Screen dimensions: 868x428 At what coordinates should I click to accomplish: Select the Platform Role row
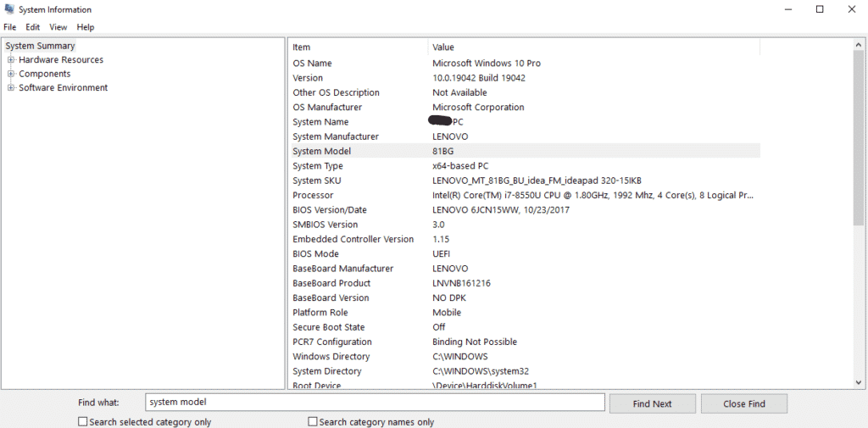tap(525, 312)
